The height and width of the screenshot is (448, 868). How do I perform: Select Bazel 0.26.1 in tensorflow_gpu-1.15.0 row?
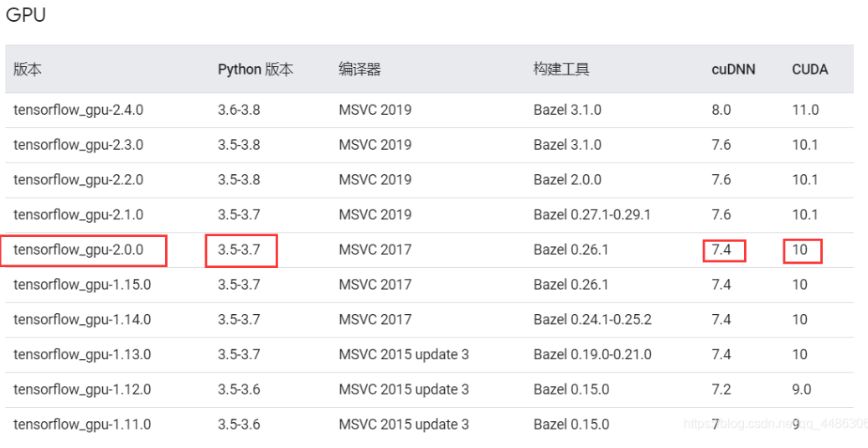[571, 284]
